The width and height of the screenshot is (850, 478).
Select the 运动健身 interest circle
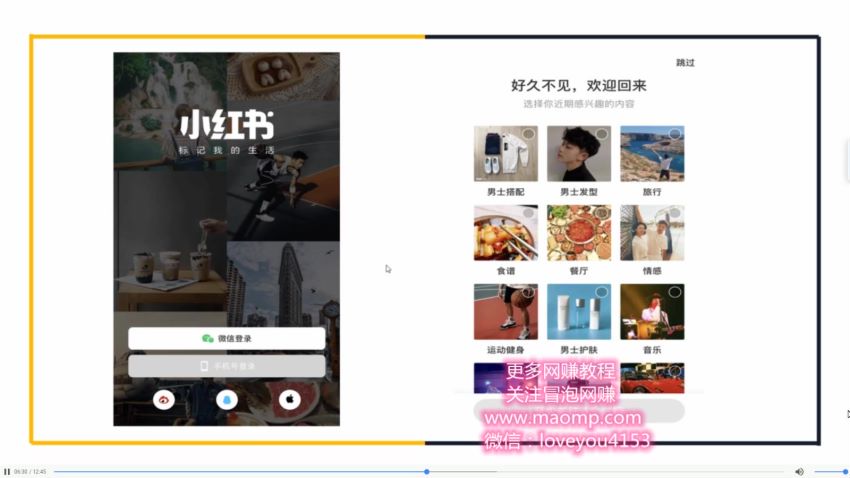[529, 292]
